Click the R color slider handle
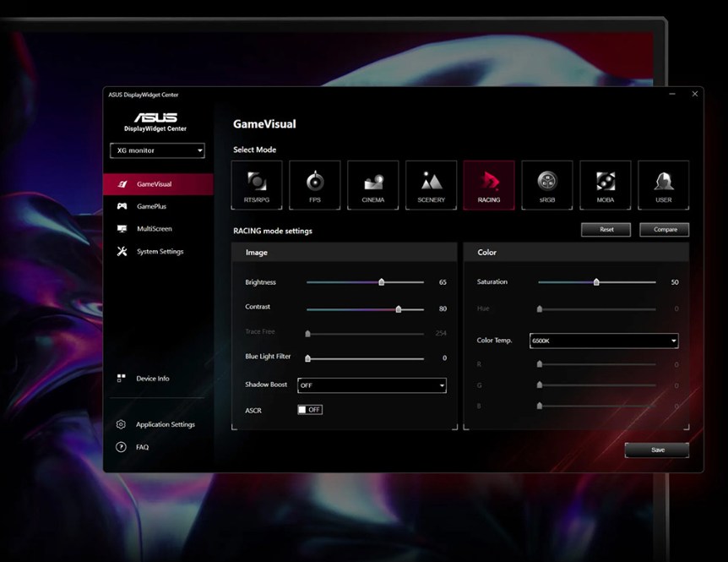 [x=540, y=364]
